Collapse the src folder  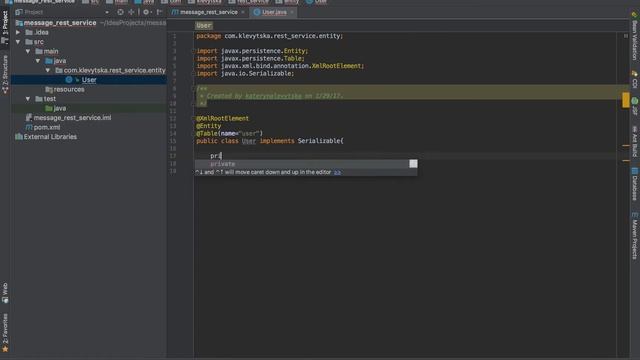pyautogui.click(x=18, y=42)
